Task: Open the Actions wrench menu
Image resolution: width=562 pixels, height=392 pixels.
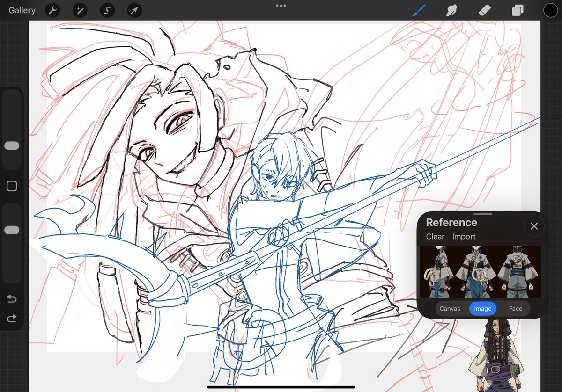Action: 52,10
